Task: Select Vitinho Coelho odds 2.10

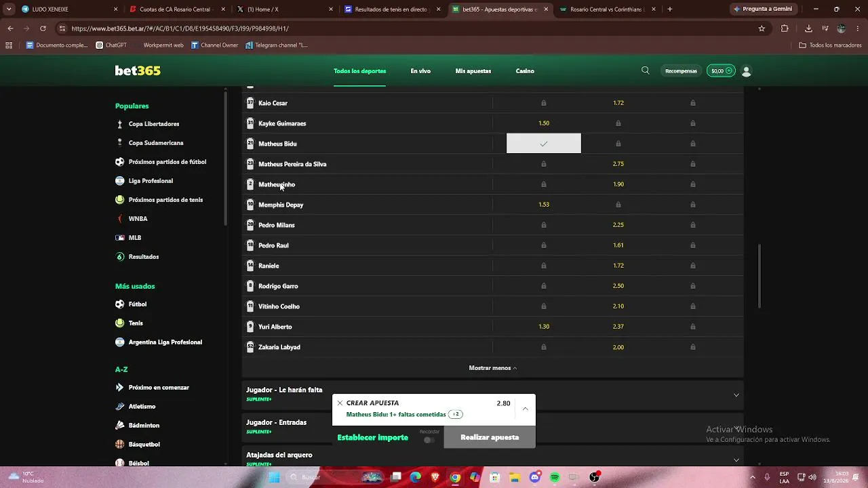Action: 618,306
